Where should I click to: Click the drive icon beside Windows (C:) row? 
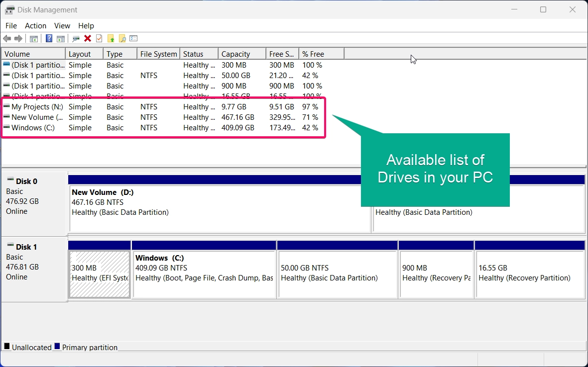tap(6, 128)
